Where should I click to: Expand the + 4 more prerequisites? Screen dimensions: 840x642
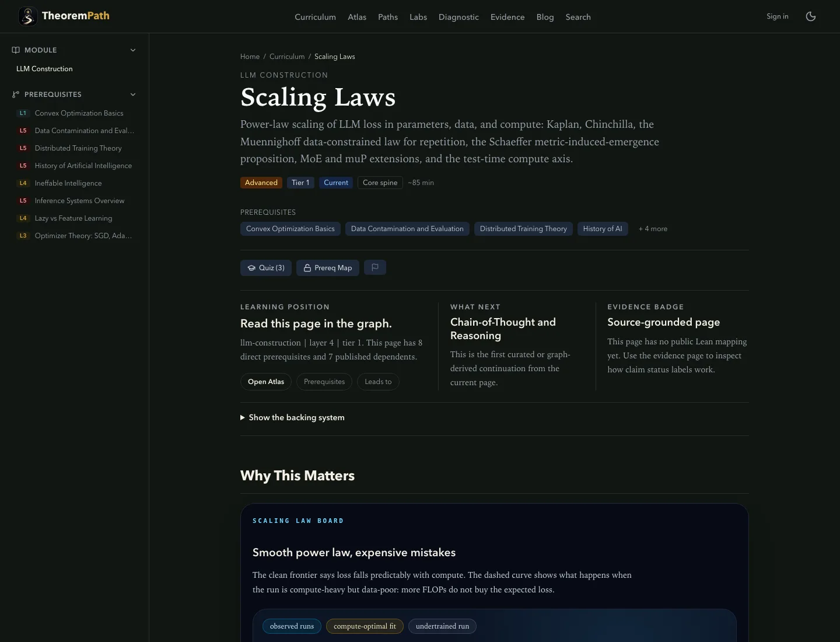coord(653,229)
